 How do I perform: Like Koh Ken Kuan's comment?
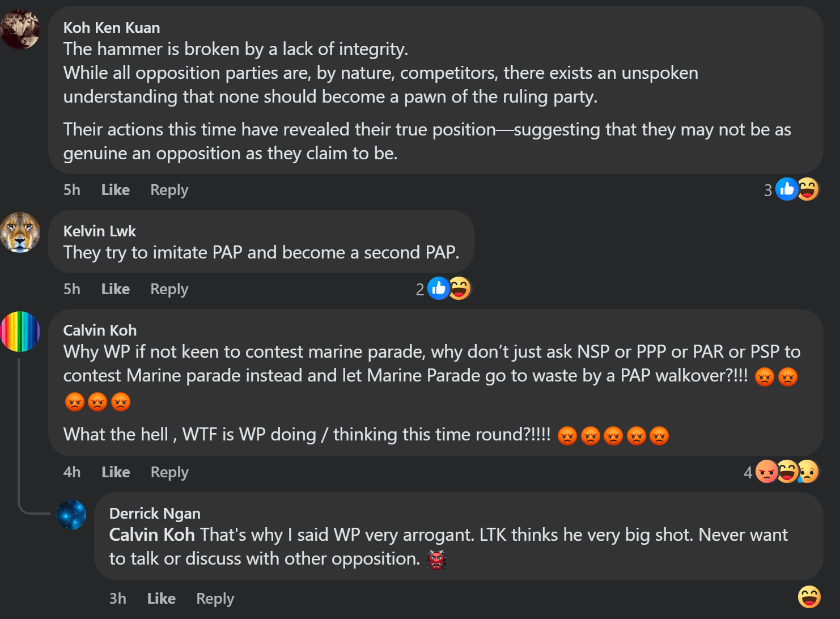pos(116,190)
